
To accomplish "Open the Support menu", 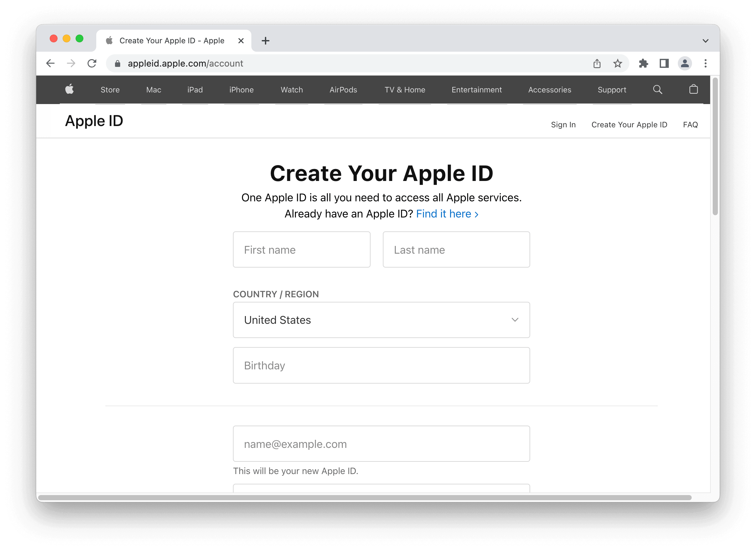I will pos(612,90).
